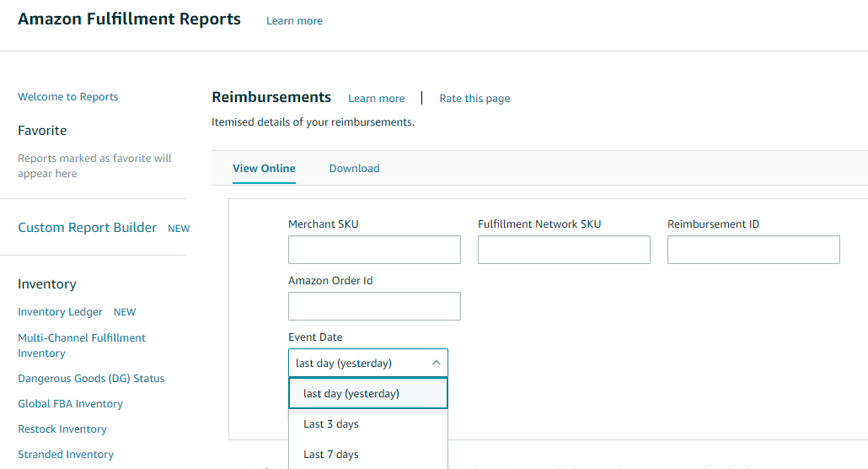Click the Amazon Order Id field
The image size is (868, 469).
pos(374,306)
